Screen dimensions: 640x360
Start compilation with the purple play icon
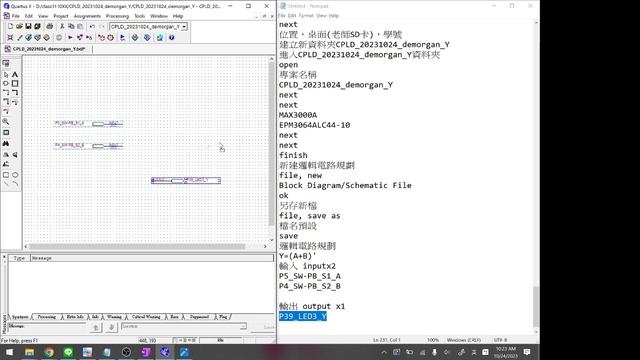[70, 38]
